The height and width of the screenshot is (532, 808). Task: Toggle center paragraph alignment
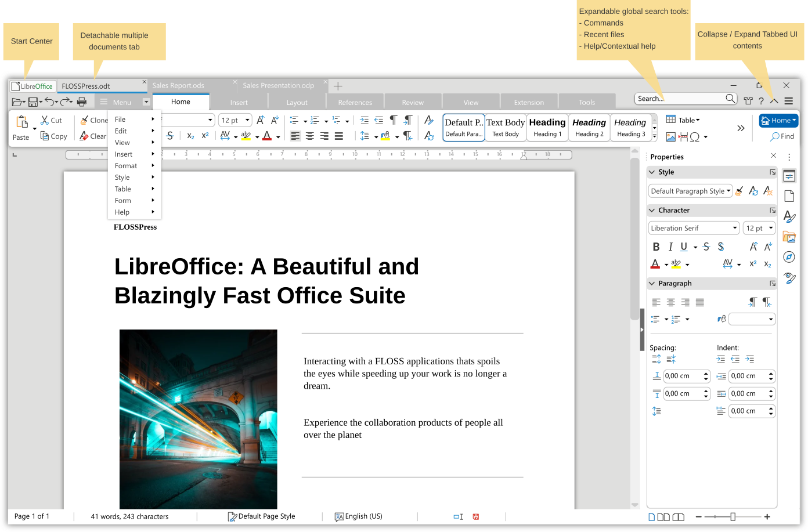pos(309,135)
